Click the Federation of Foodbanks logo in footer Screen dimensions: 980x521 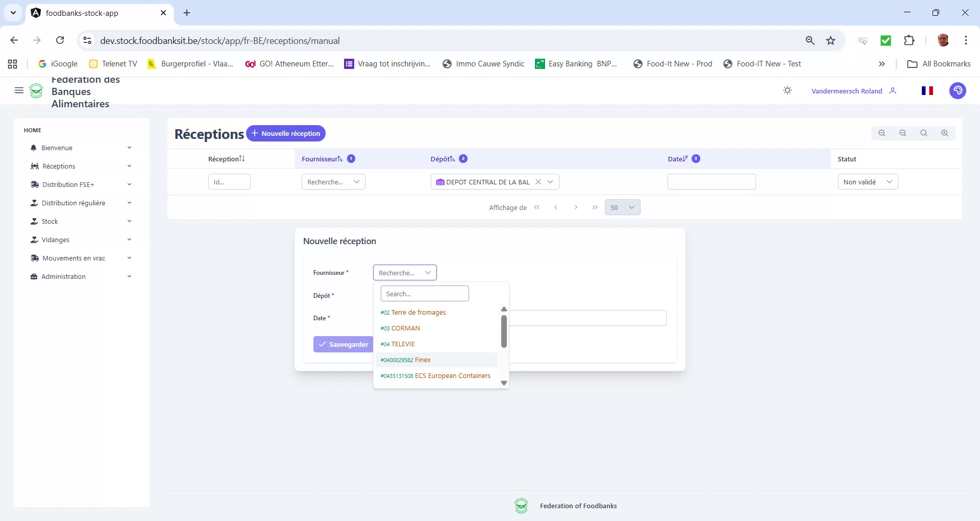point(521,506)
